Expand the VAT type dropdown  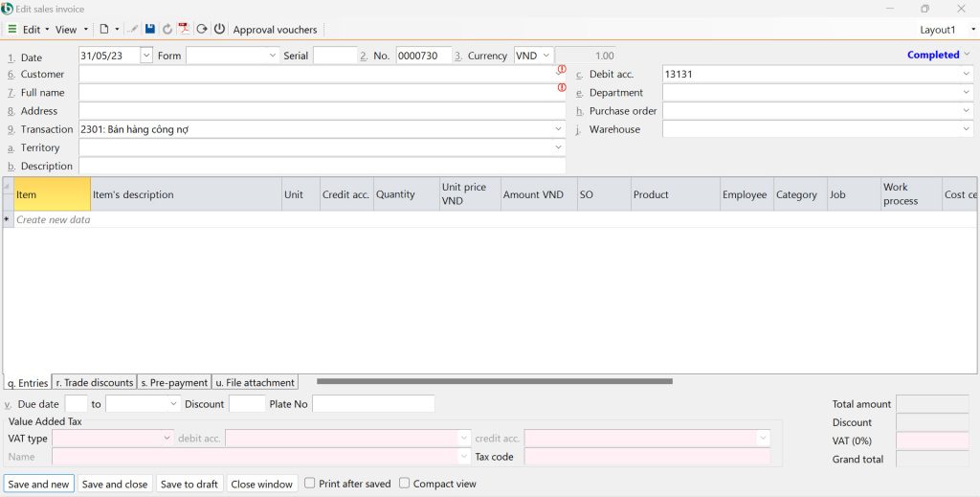167,439
